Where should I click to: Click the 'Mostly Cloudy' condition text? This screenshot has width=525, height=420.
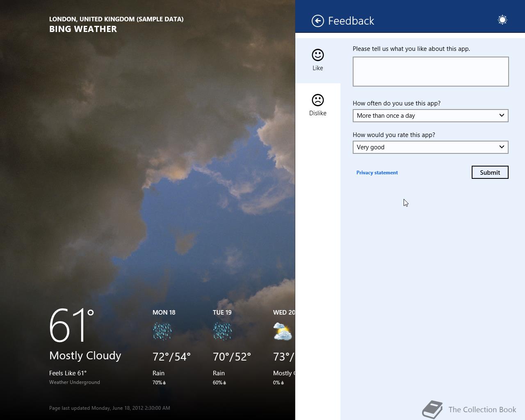point(85,356)
